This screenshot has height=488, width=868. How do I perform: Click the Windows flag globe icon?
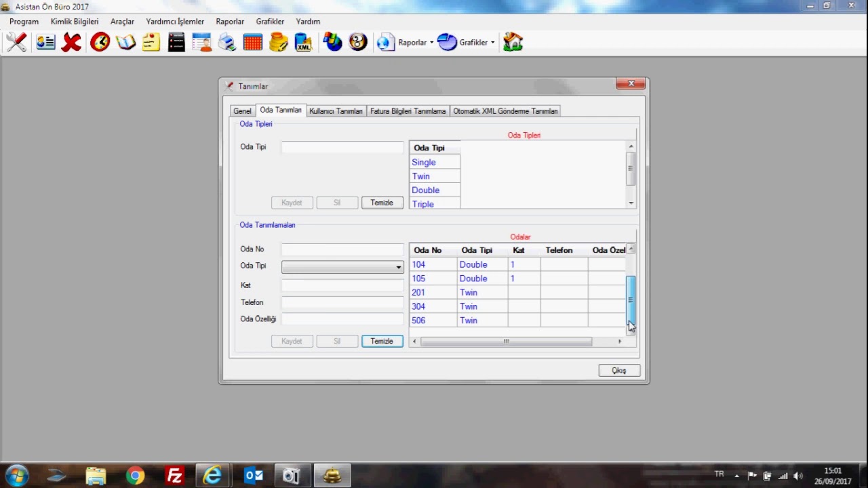coord(332,42)
